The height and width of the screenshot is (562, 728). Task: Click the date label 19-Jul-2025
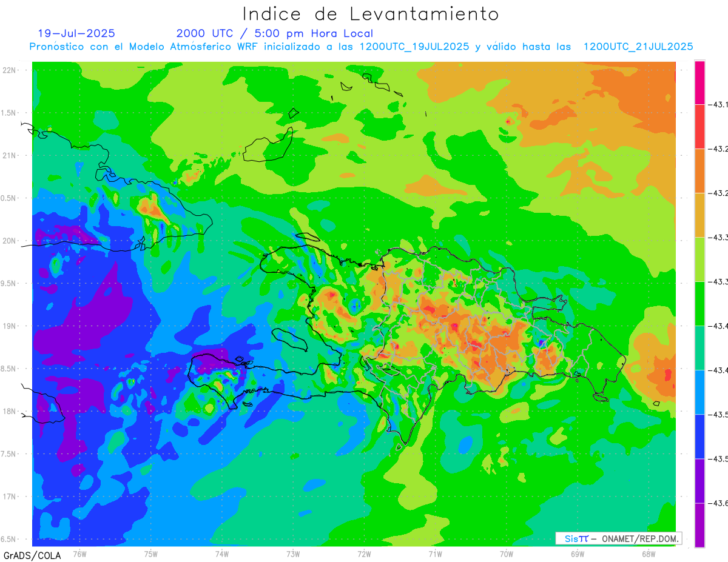click(x=76, y=33)
